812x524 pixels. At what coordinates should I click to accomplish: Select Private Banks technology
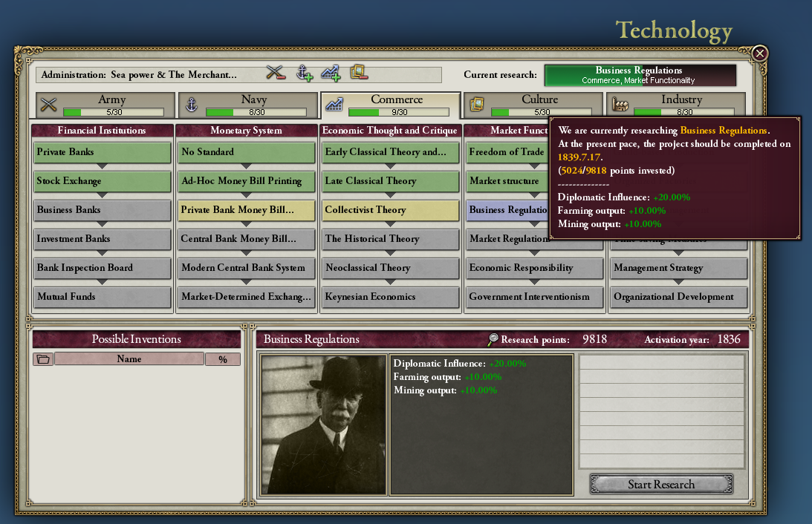[x=103, y=152]
